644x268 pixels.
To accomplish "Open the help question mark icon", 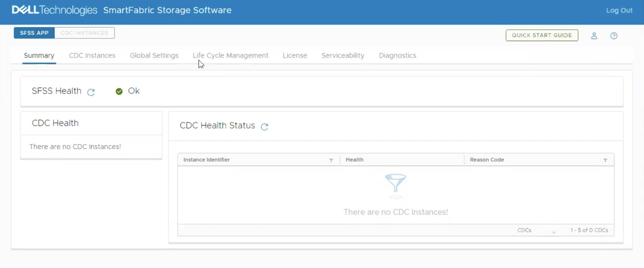I will tap(614, 36).
